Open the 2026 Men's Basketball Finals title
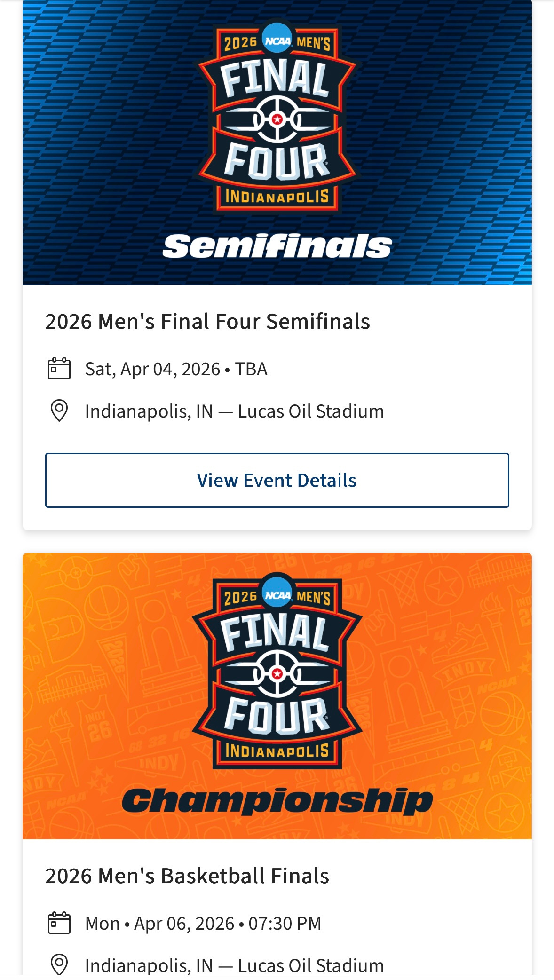The width and height of the screenshot is (554, 980). coord(187,876)
